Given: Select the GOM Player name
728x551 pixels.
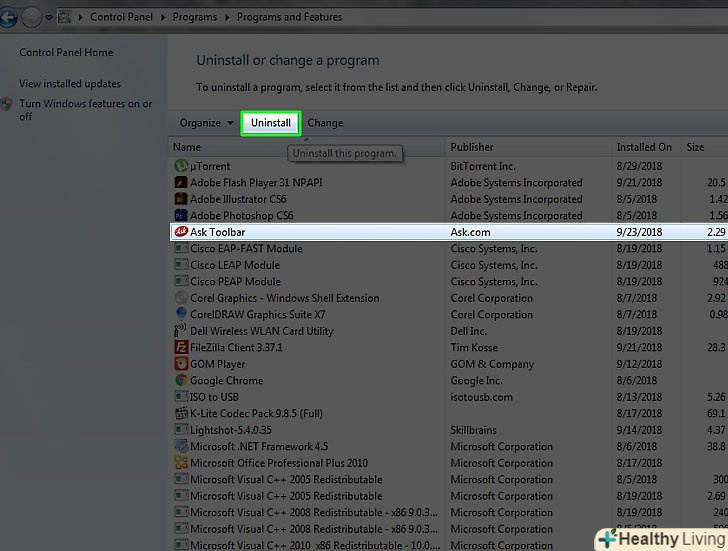Looking at the screenshot, I should 217,364.
